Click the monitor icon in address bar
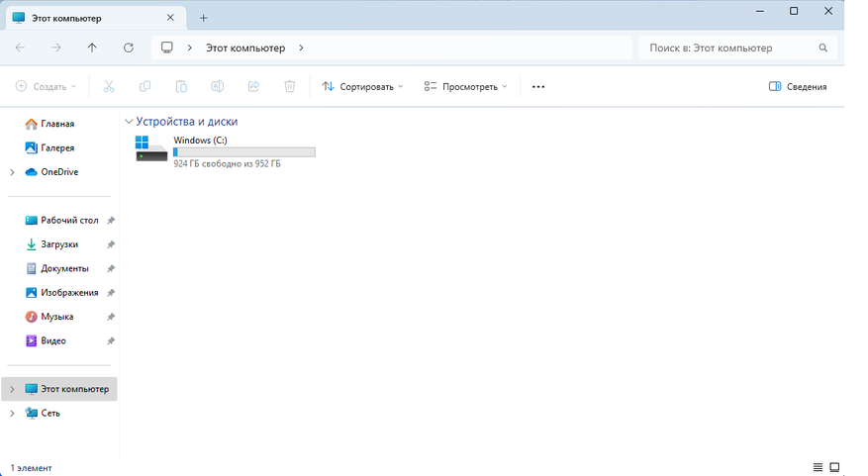868x476 pixels. coord(166,48)
